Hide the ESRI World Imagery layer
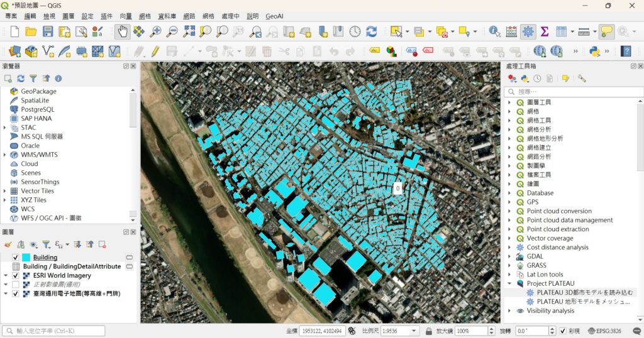 (16, 276)
